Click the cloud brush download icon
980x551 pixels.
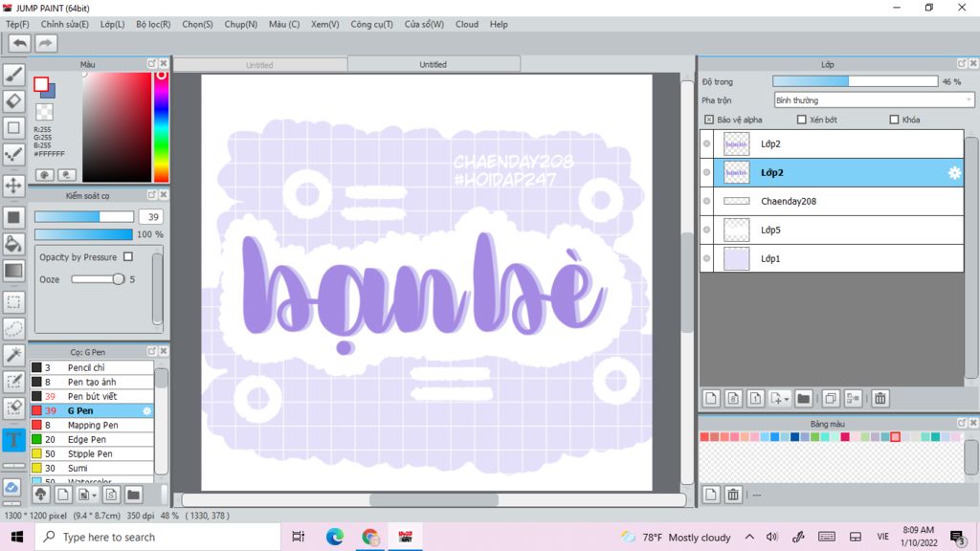(x=40, y=495)
